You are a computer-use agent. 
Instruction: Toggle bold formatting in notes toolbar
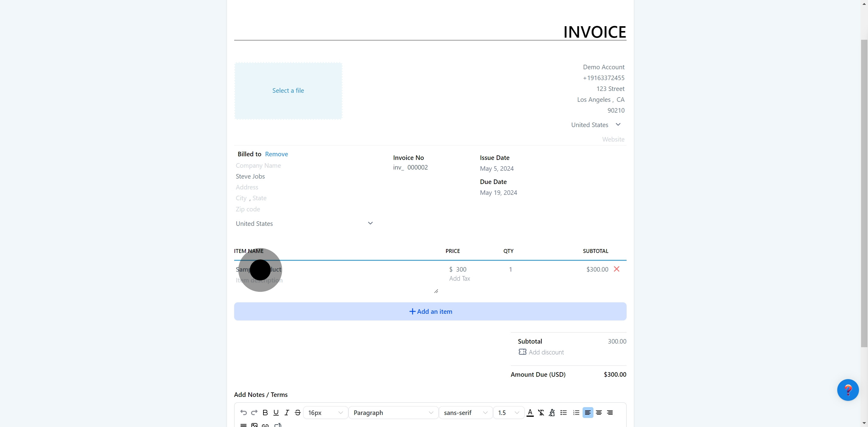(x=265, y=413)
